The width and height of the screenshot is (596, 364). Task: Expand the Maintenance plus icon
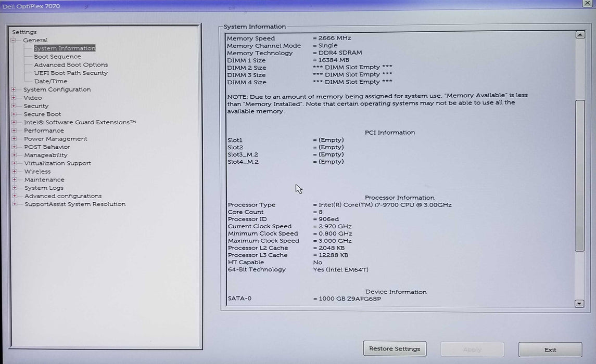(x=15, y=179)
